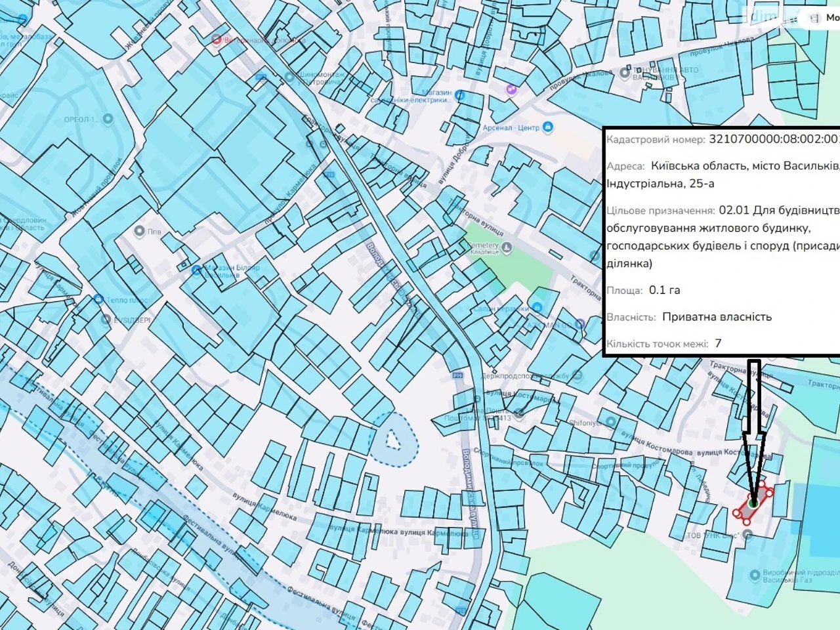Open the АЗК MAN GO marker

pyautogui.click(x=580, y=324)
